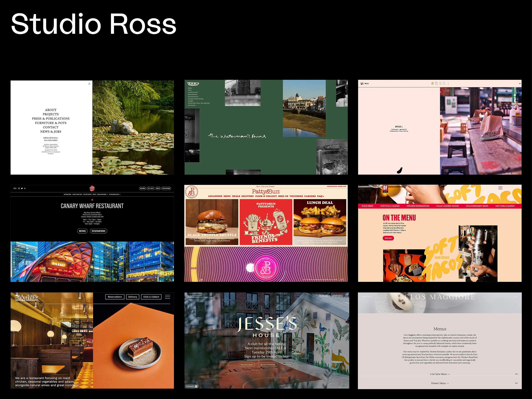Click Delivery button on Sidechick
Screen dimensions: 532x399
(x=132, y=297)
